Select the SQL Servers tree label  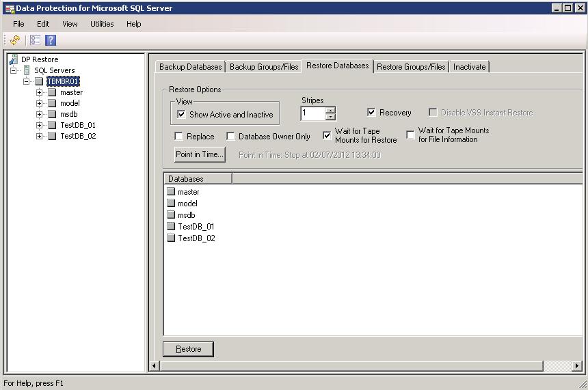click(55, 70)
